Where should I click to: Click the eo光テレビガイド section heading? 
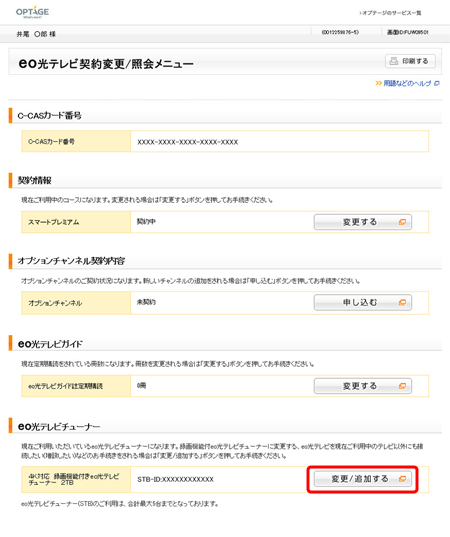point(50,344)
